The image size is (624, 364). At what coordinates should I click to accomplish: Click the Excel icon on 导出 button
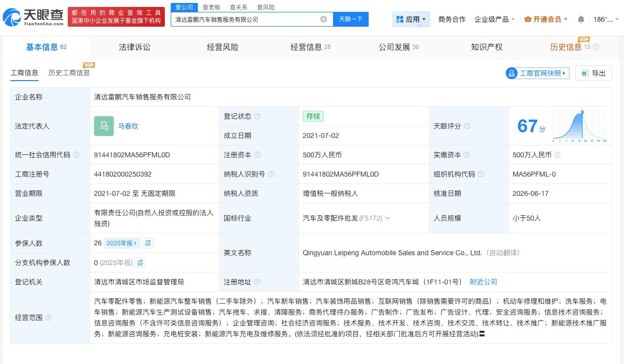(x=585, y=73)
